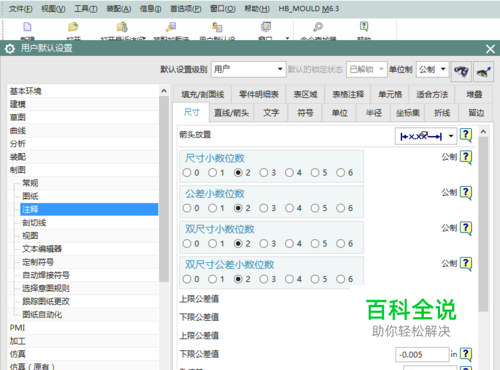Click category tree scrollbar up arrow
500x370 pixels.
164,91
